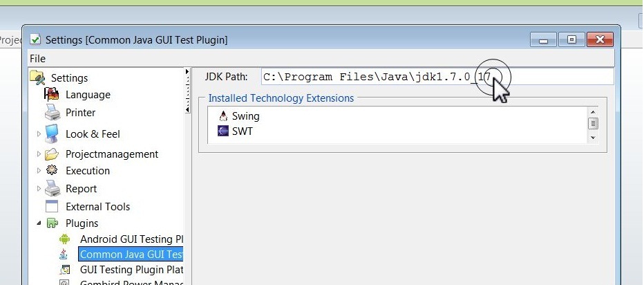This screenshot has width=644, height=285.
Task: Click into the JDK Path field
Action: pyautogui.click(x=437, y=77)
